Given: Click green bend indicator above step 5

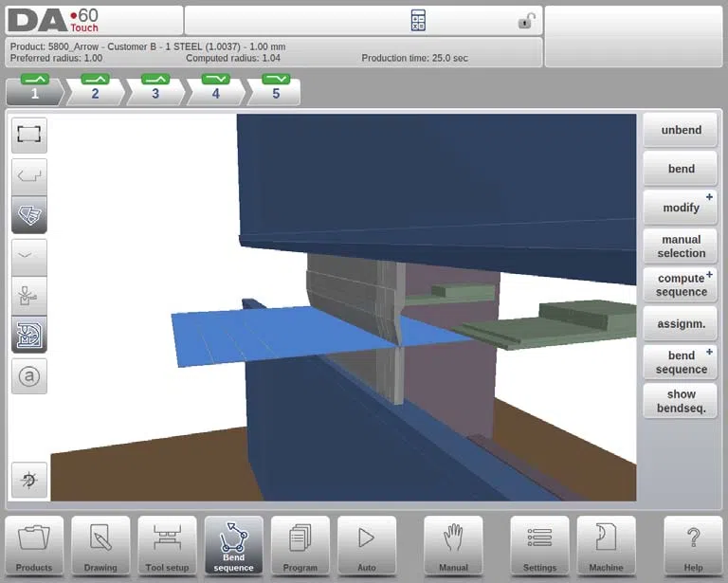Looking at the screenshot, I should coord(276,79).
